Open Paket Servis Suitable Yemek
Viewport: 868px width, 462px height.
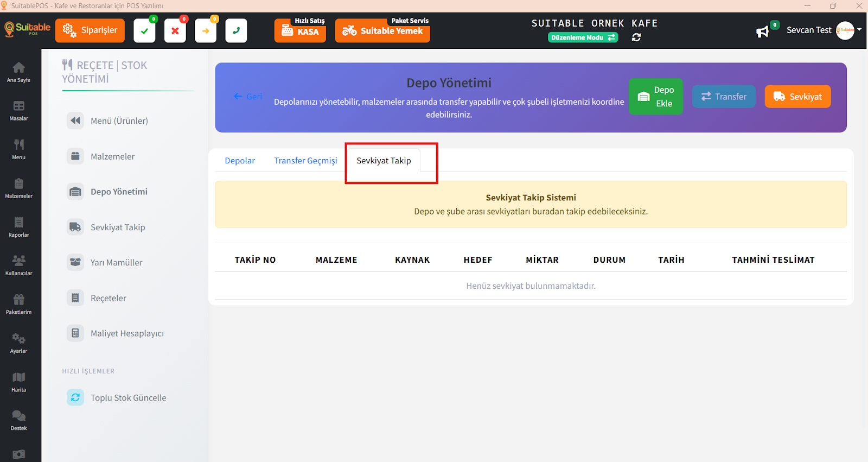382,30
